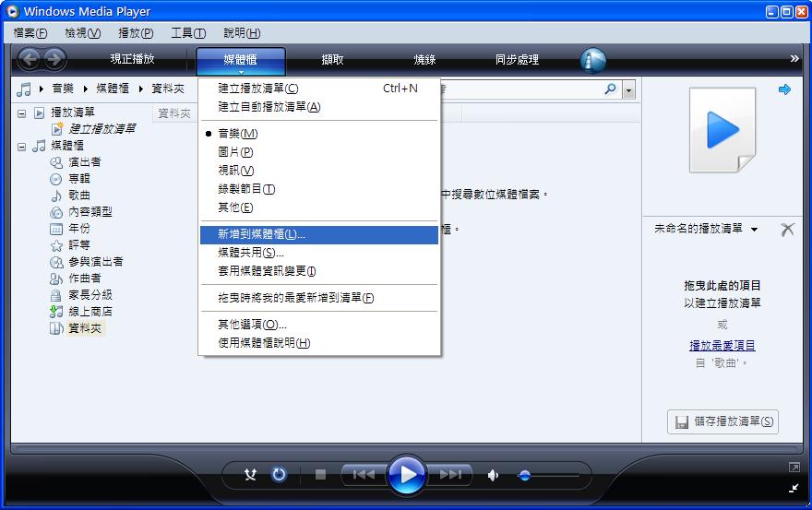Image resolution: width=812 pixels, height=510 pixels.
Task: Open 家長分級 in the library tree
Action: [90, 294]
